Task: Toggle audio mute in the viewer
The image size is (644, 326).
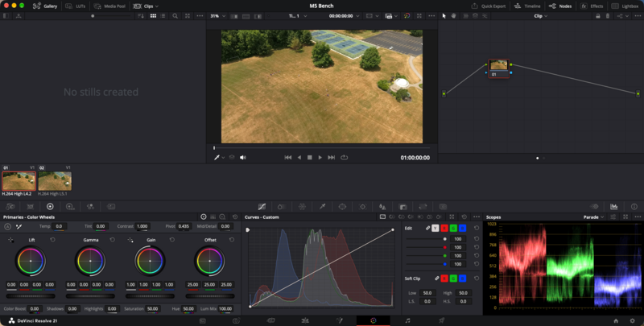Action: pos(243,158)
